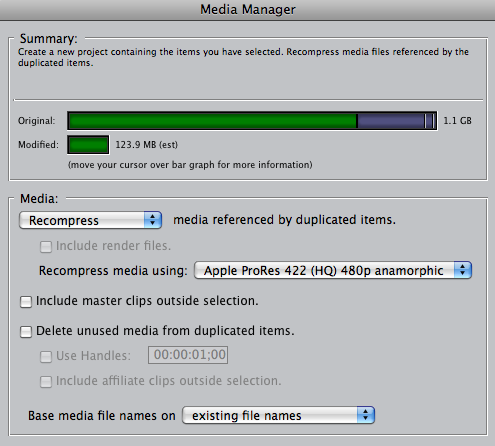495x446 pixels.
Task: Click the file names dropdown arrow icon
Action: (x=366, y=415)
